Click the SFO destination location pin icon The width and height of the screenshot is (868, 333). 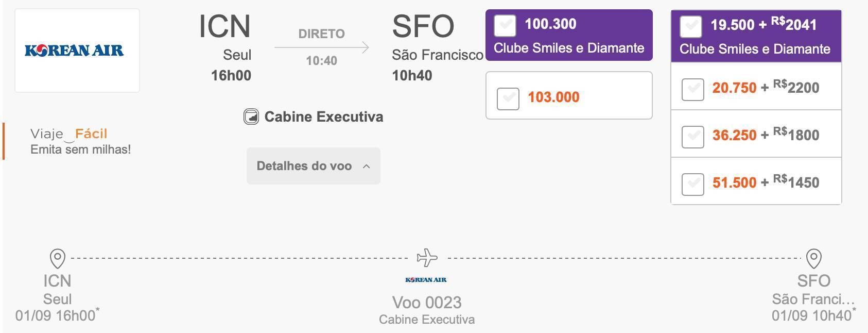click(813, 258)
